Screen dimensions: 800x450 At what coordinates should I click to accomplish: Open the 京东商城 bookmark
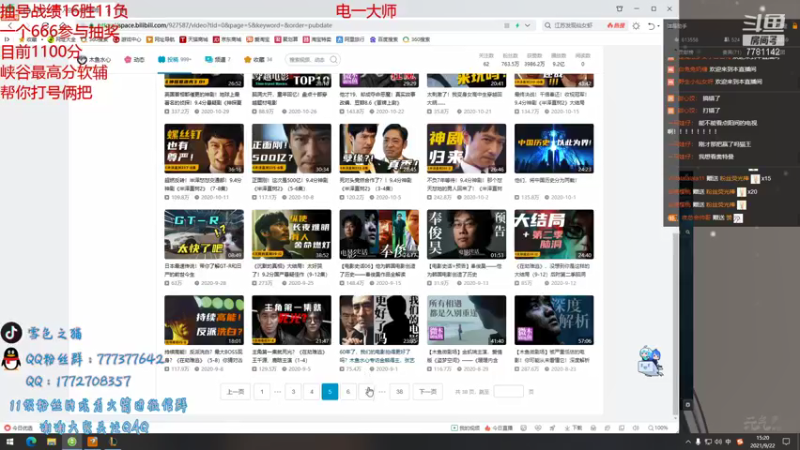pyautogui.click(x=227, y=39)
